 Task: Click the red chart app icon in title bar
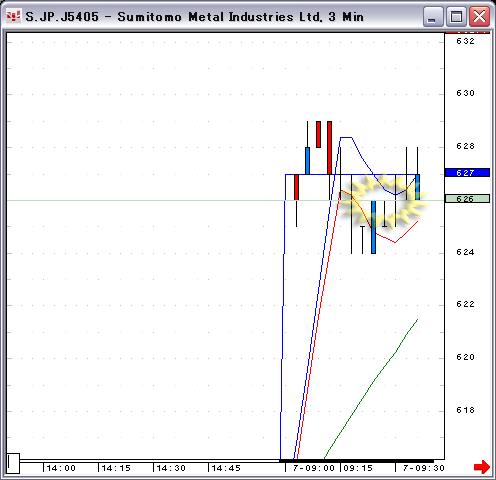pos(13,16)
